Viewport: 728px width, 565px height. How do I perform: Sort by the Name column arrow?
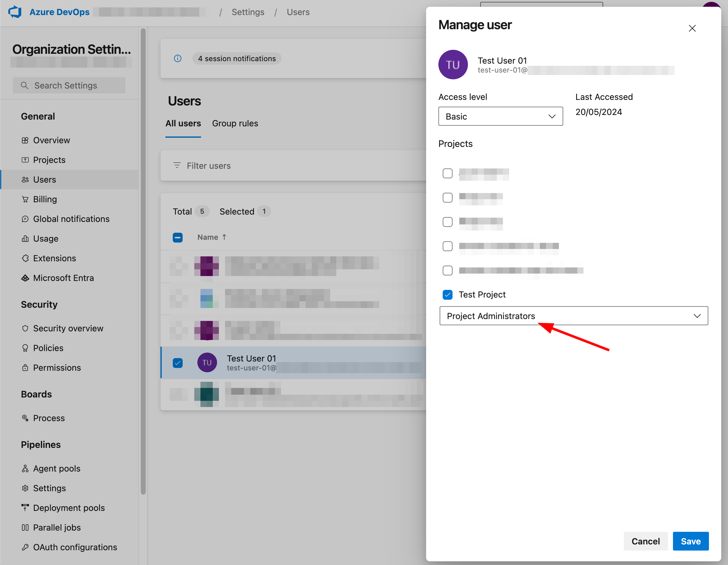(224, 237)
